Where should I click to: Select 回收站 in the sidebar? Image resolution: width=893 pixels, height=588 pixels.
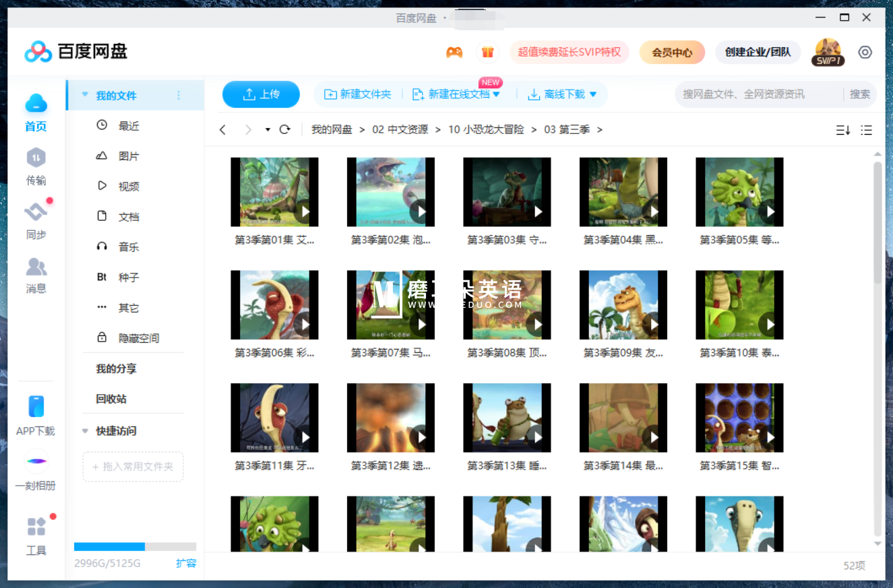click(111, 399)
